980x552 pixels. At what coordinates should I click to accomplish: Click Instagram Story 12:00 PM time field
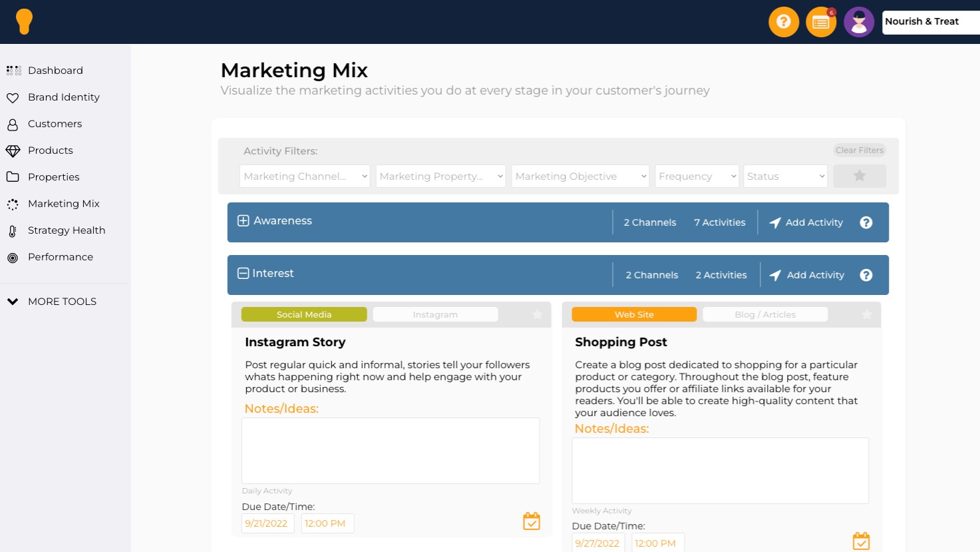click(x=327, y=523)
